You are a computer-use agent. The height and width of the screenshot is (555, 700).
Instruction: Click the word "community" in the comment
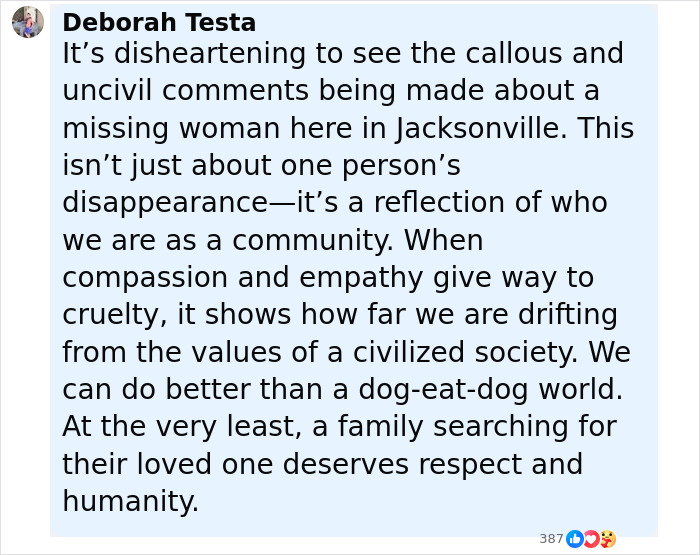coord(309,240)
